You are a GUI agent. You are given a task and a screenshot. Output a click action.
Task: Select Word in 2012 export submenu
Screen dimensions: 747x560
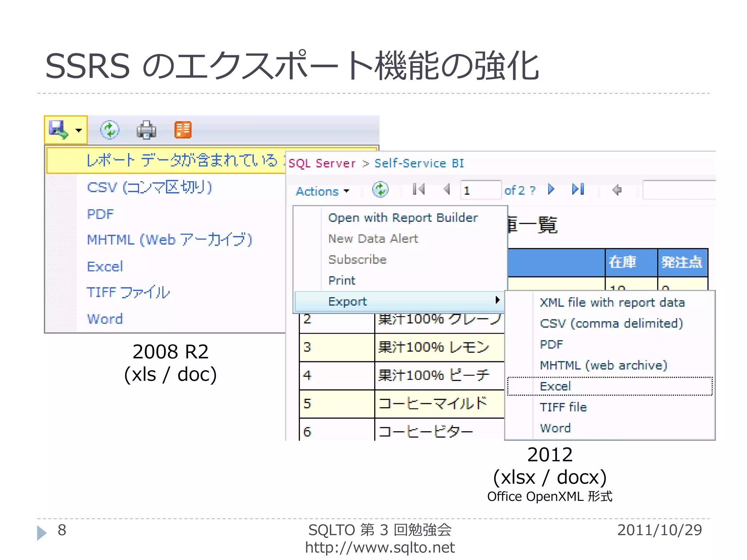(555, 428)
